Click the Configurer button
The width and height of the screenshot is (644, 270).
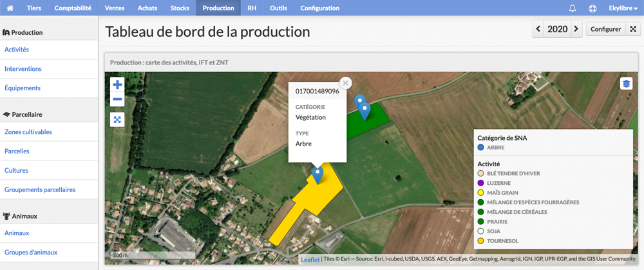pos(606,29)
